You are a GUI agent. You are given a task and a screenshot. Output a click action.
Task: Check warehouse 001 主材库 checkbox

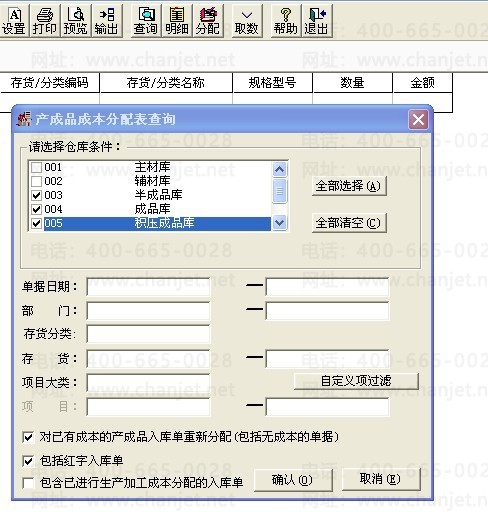pos(36,167)
